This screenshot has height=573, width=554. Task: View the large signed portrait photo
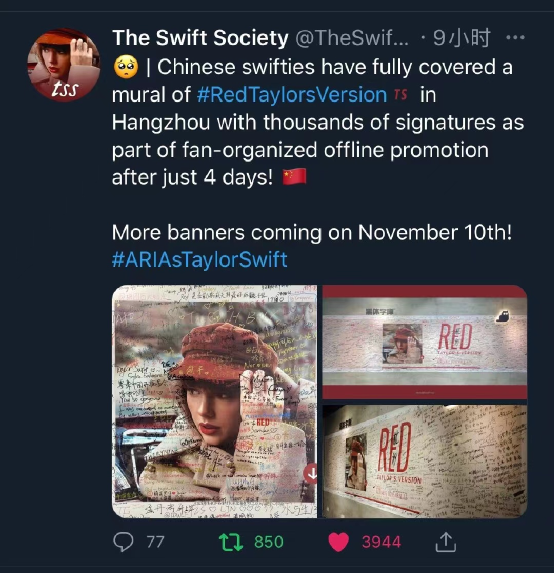click(x=215, y=401)
